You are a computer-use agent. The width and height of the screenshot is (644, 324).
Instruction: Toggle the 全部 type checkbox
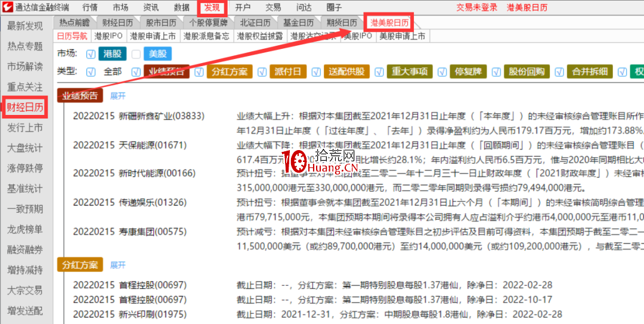coord(91,72)
